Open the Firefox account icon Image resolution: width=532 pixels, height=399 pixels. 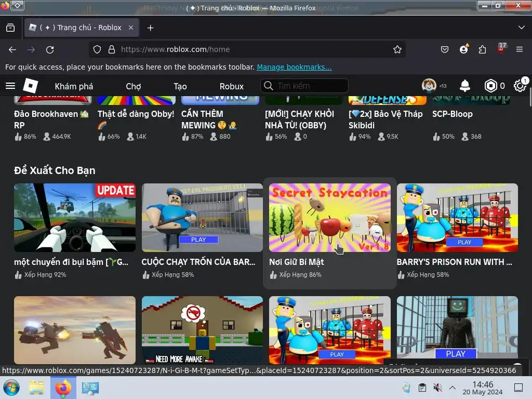tap(464, 49)
